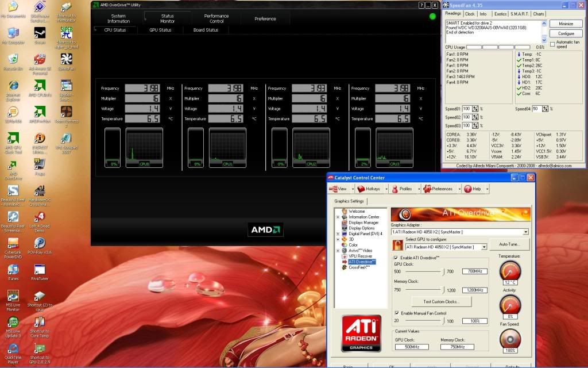Switch to the Clock tab in SpeedFan
588x368 pixels.
click(470, 14)
